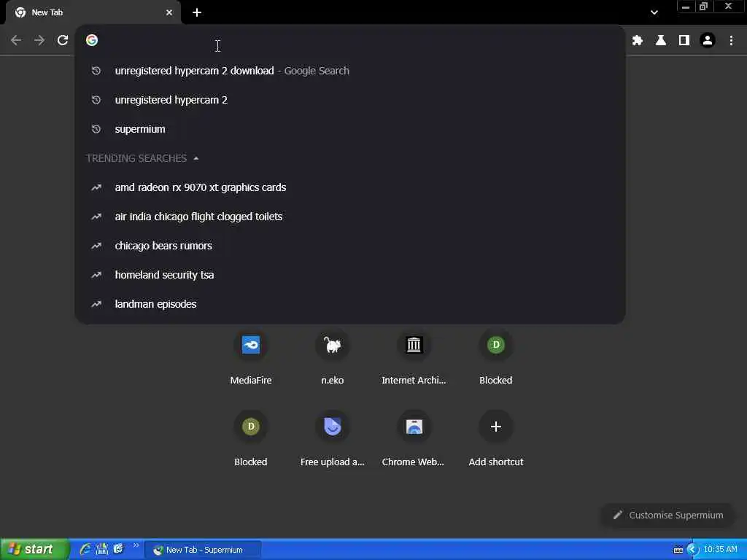Click the history clock icon beside supermium
The image size is (747, 560).
click(x=96, y=129)
